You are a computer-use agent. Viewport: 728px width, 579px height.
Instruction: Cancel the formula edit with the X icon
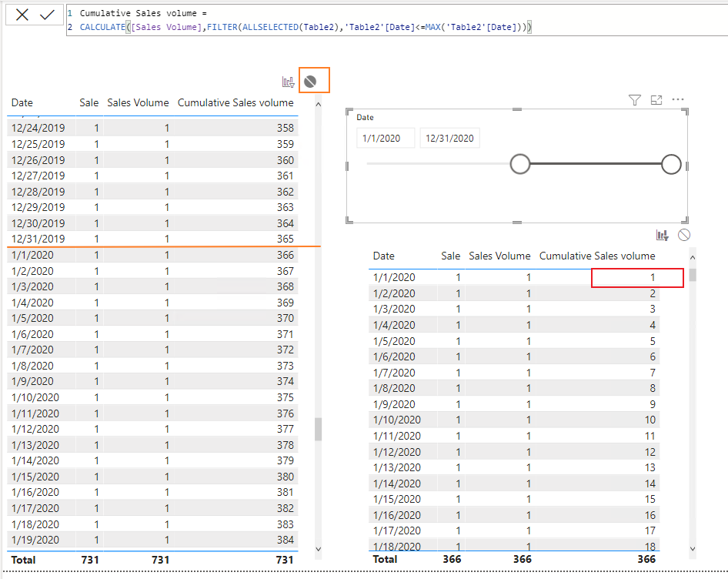point(22,15)
